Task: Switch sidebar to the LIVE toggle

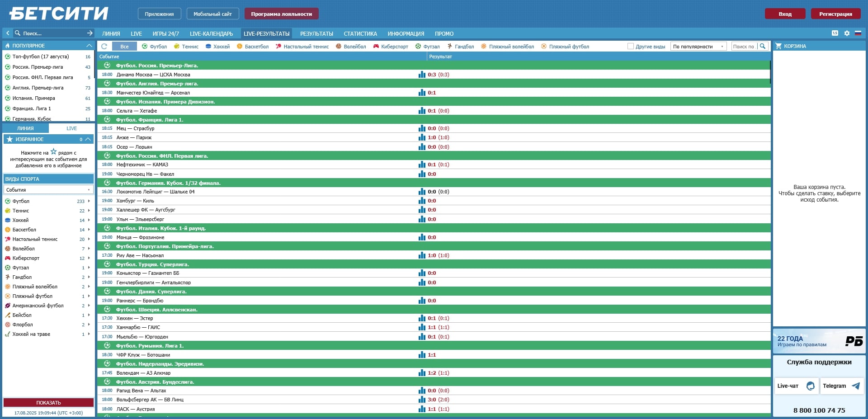Action: click(71, 128)
